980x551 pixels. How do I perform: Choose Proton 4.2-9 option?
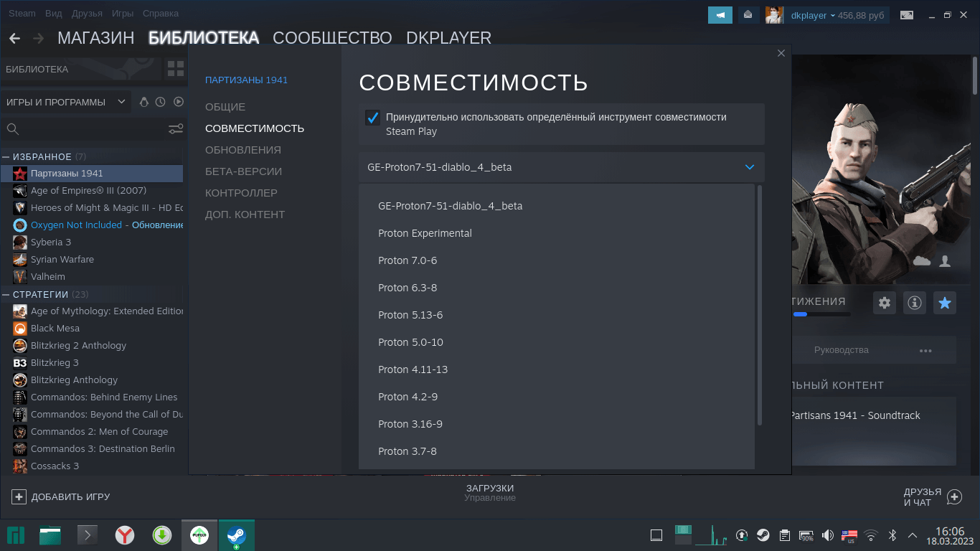point(557,397)
